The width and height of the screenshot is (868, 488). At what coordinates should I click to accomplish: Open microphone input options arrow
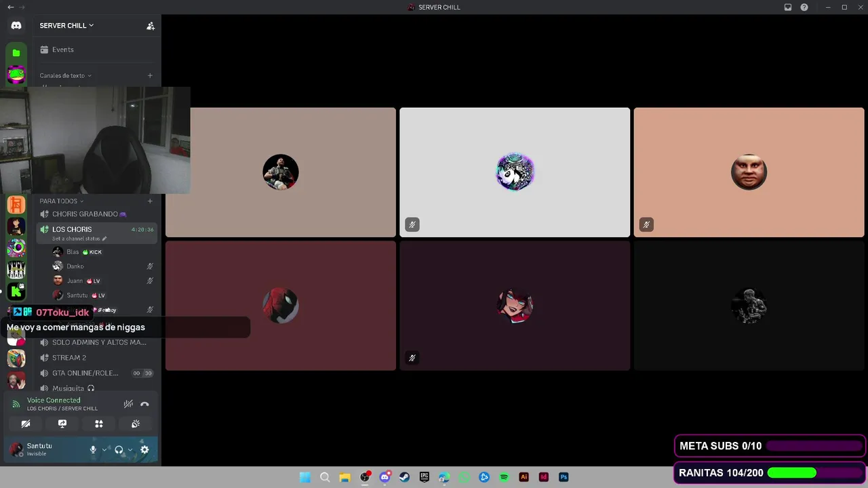click(x=104, y=449)
